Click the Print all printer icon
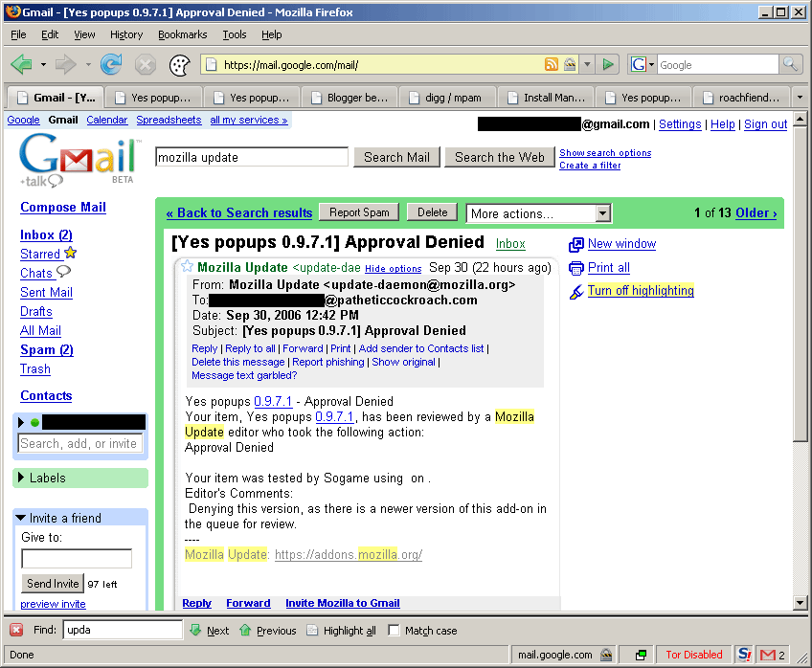The width and height of the screenshot is (812, 668). coord(575,268)
